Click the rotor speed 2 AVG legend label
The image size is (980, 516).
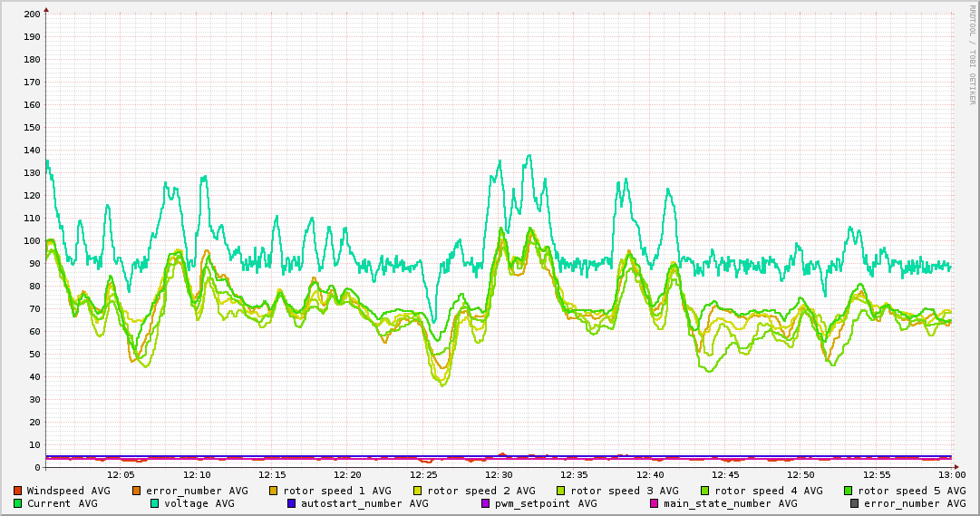(480, 491)
